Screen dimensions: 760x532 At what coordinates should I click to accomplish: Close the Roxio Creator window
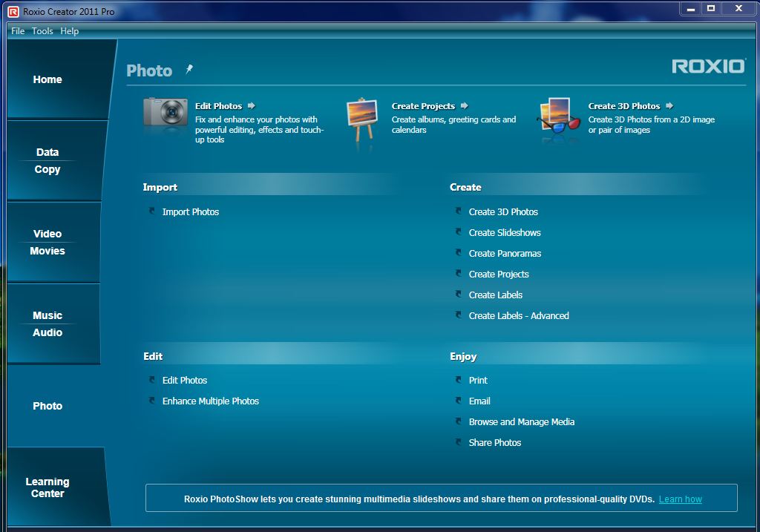click(738, 9)
